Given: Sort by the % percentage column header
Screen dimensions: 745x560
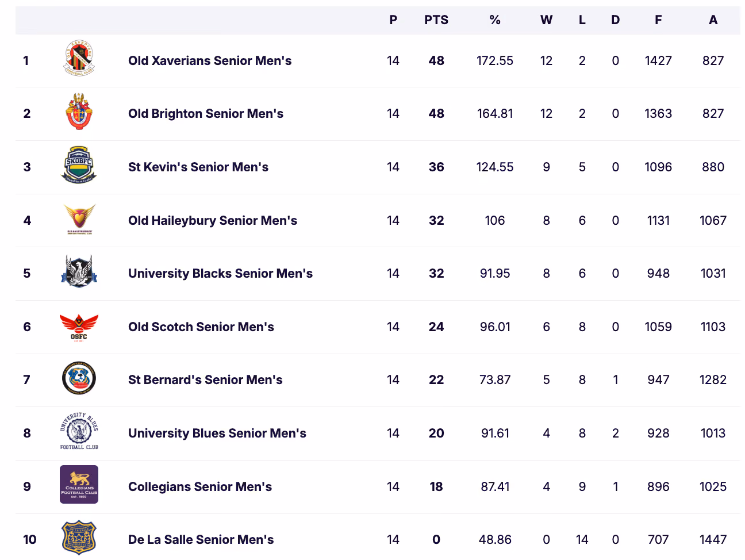Looking at the screenshot, I should click(495, 20).
